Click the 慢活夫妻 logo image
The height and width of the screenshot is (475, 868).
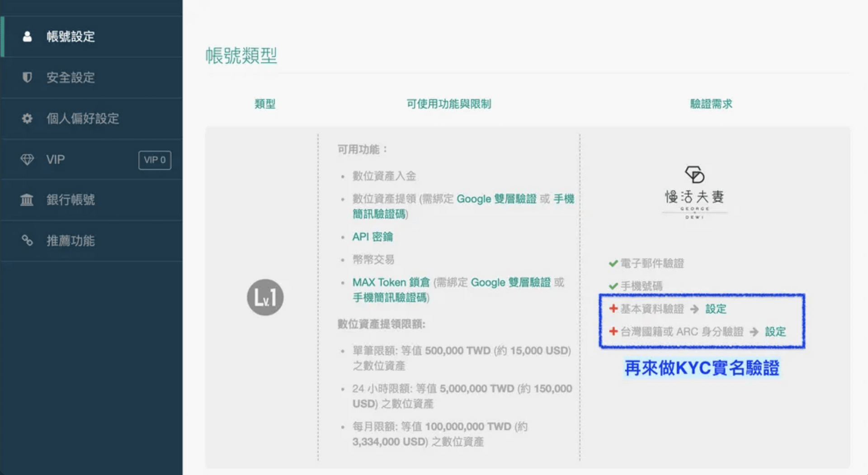694,193
